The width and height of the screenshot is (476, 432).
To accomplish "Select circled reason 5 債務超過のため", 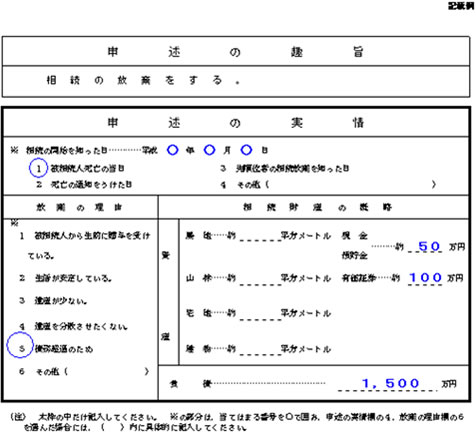I will click(50, 345).
